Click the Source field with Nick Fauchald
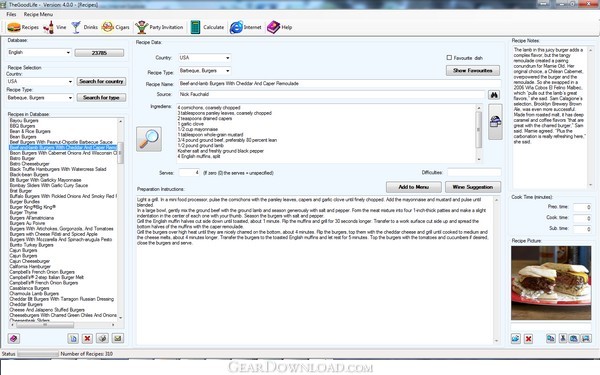The width and height of the screenshot is (600, 375). tap(331, 94)
